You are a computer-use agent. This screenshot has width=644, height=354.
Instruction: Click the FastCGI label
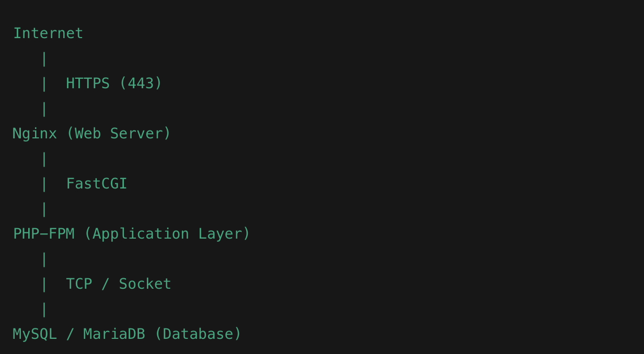coord(97,184)
